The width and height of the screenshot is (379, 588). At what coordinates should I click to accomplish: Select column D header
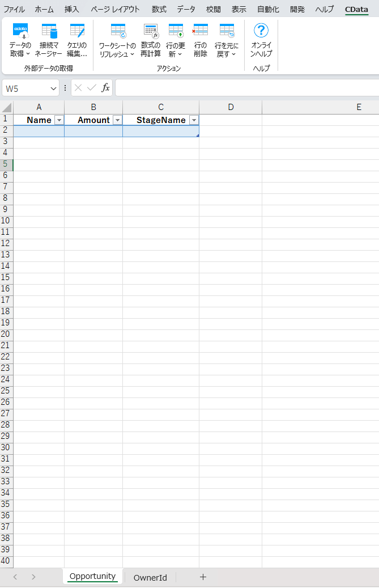[x=231, y=107]
